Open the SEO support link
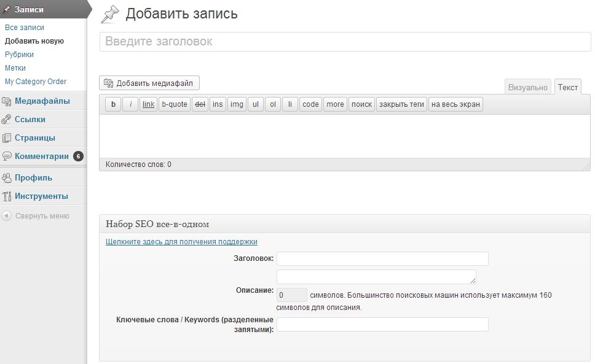Viewport: 595px width, 364px height. click(181, 242)
